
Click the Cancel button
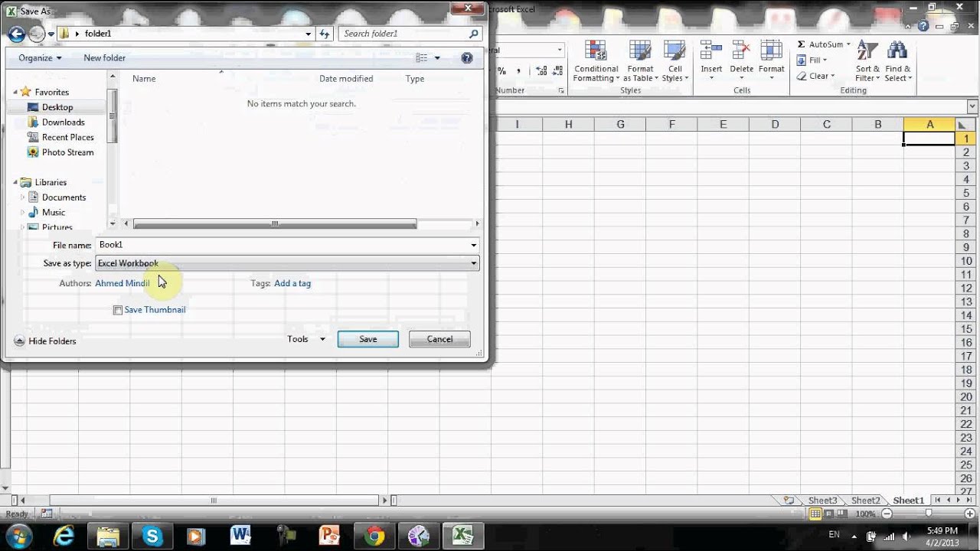[x=439, y=339]
